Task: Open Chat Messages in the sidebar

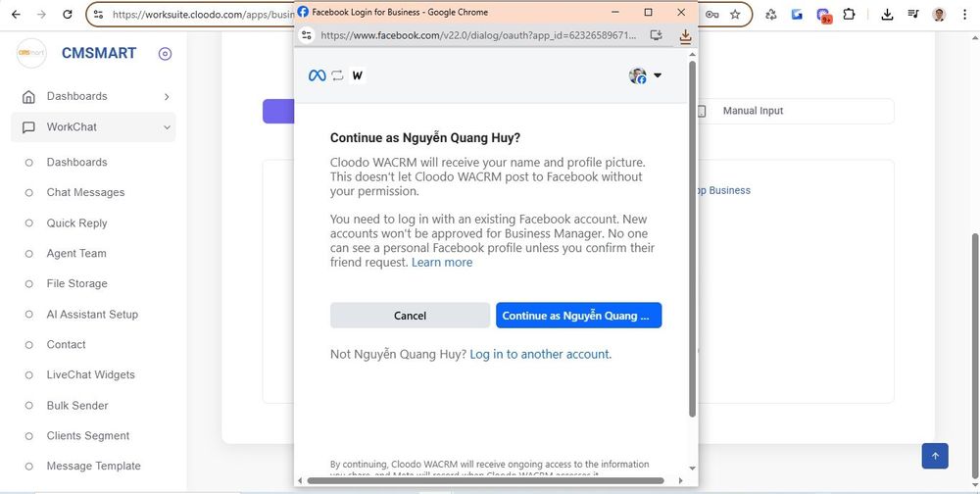Action: 85,192
